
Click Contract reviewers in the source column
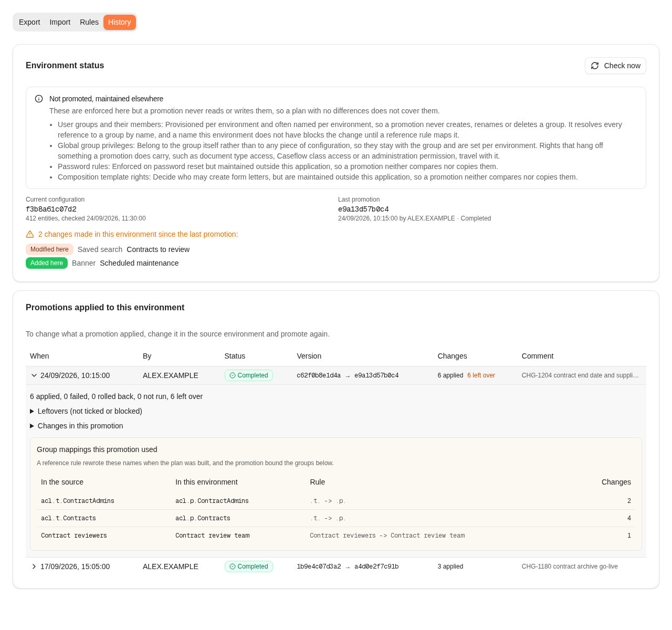click(74, 535)
